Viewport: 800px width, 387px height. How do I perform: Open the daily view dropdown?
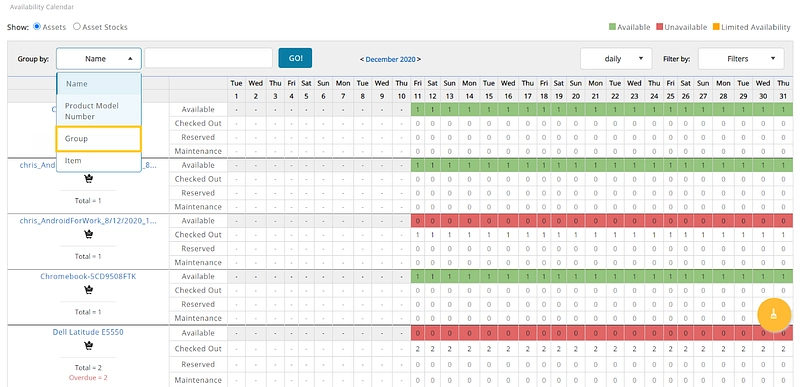pyautogui.click(x=616, y=59)
